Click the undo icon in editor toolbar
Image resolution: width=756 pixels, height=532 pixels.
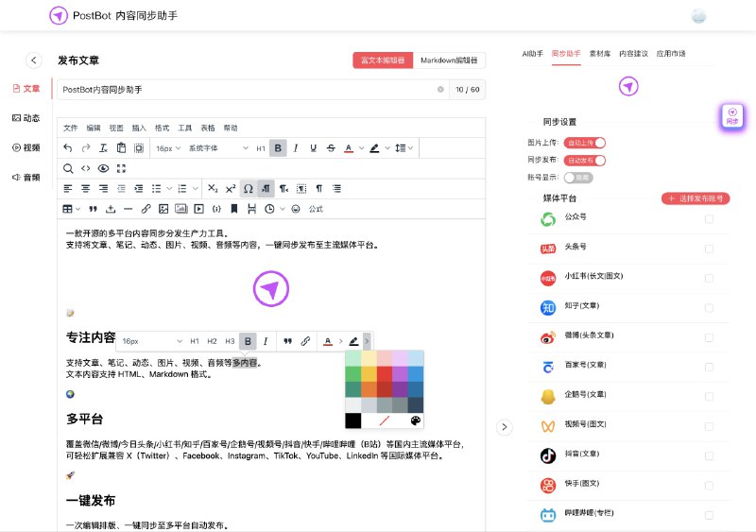point(67,148)
